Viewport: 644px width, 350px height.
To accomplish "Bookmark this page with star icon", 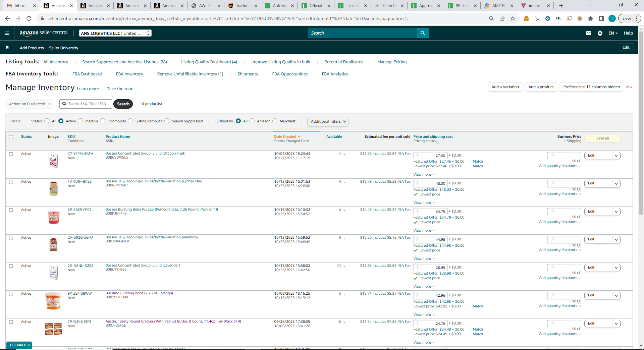I will [513, 18].
